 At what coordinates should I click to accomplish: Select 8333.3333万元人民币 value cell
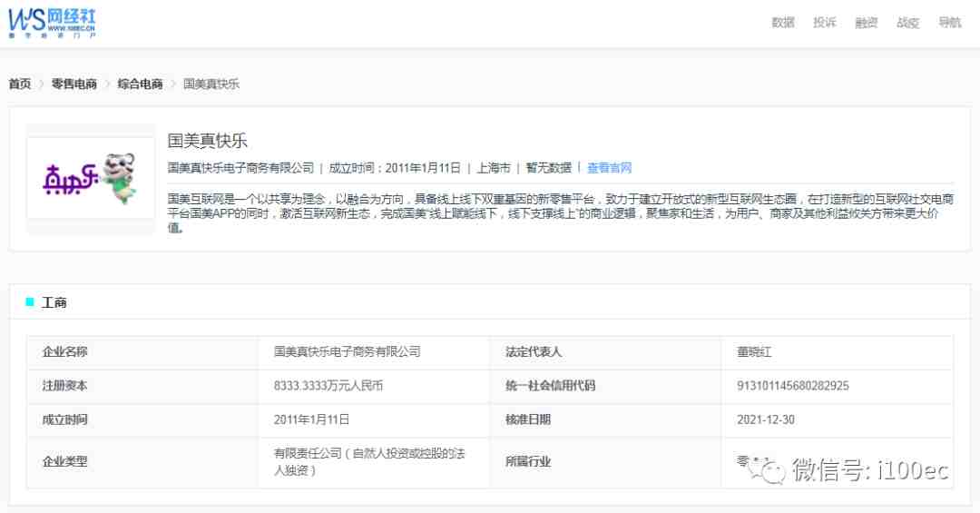[x=374, y=386]
